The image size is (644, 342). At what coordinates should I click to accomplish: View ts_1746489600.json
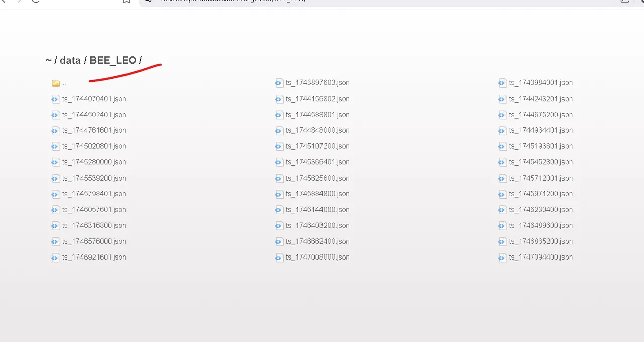coord(540,225)
